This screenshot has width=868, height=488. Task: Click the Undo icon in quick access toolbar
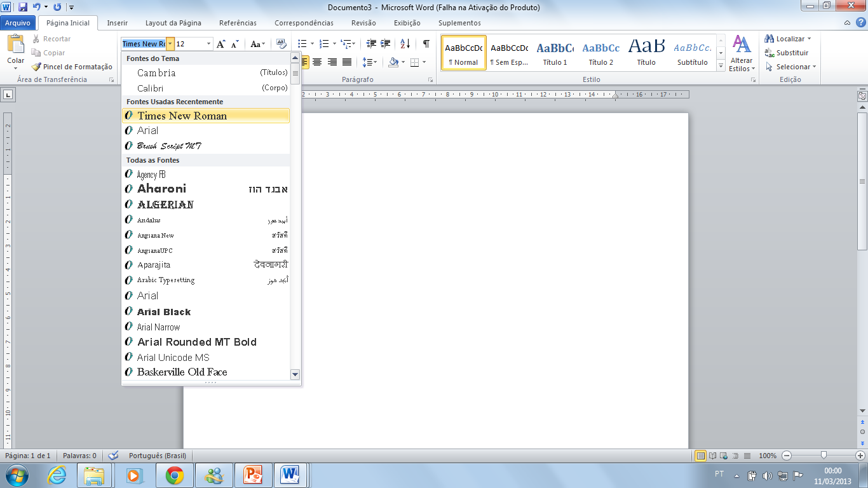pos(36,7)
